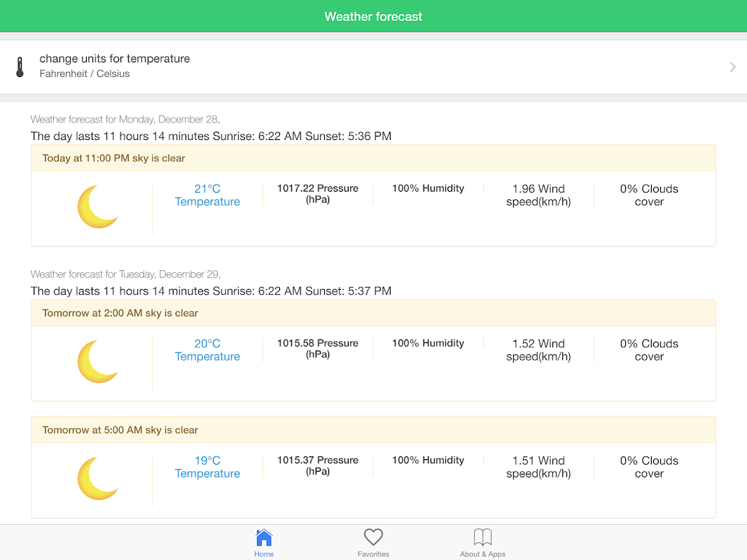Open the Home tab
Screen dimensions: 747x560
[264, 542]
